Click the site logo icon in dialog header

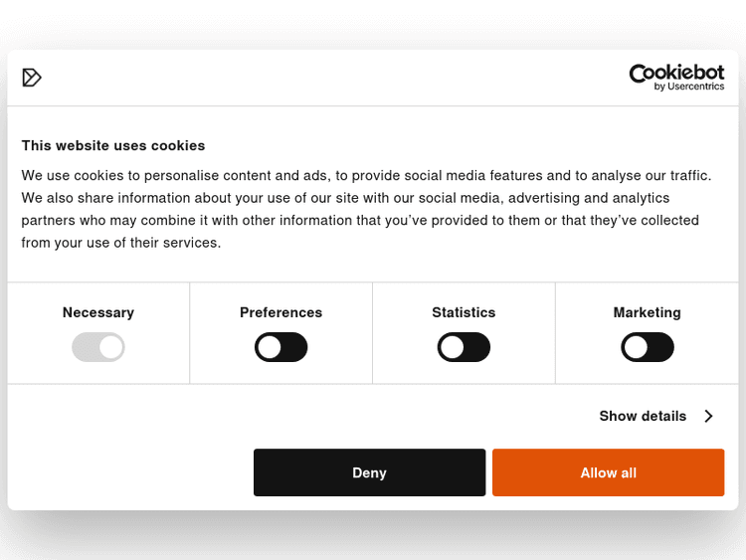tap(32, 78)
